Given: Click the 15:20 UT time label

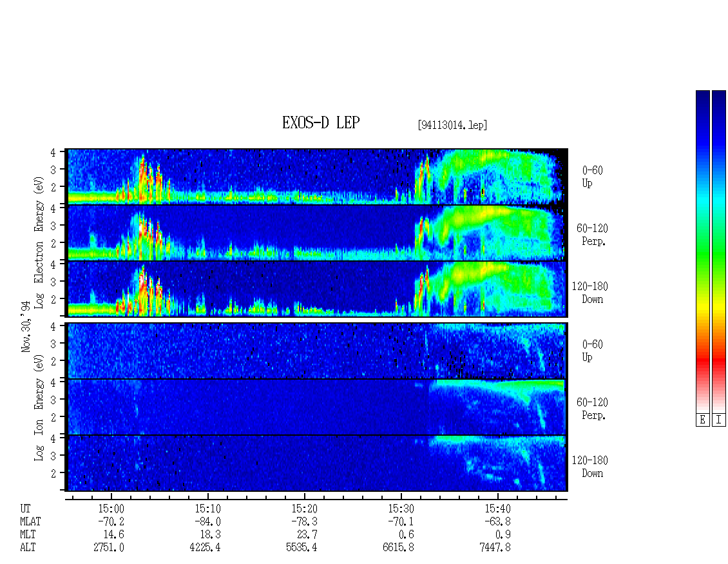Looking at the screenshot, I should (x=304, y=509).
